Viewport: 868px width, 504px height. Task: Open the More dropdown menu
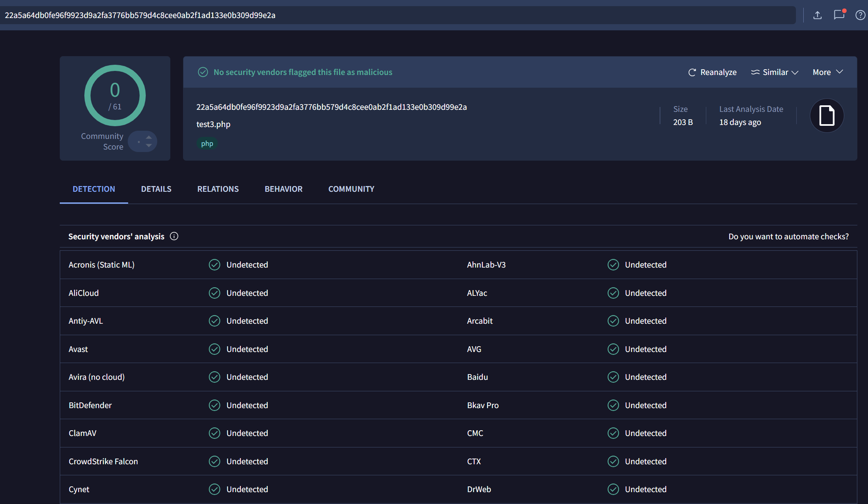tap(827, 72)
